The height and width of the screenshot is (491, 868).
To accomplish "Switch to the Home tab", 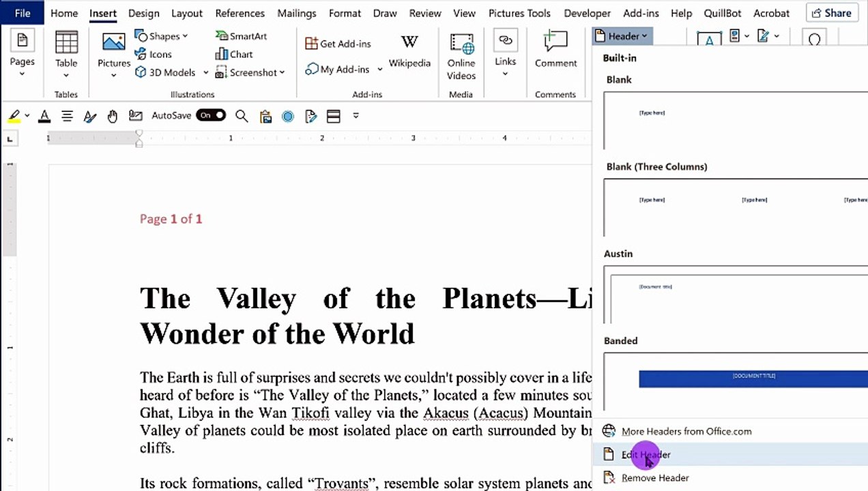I will click(64, 13).
